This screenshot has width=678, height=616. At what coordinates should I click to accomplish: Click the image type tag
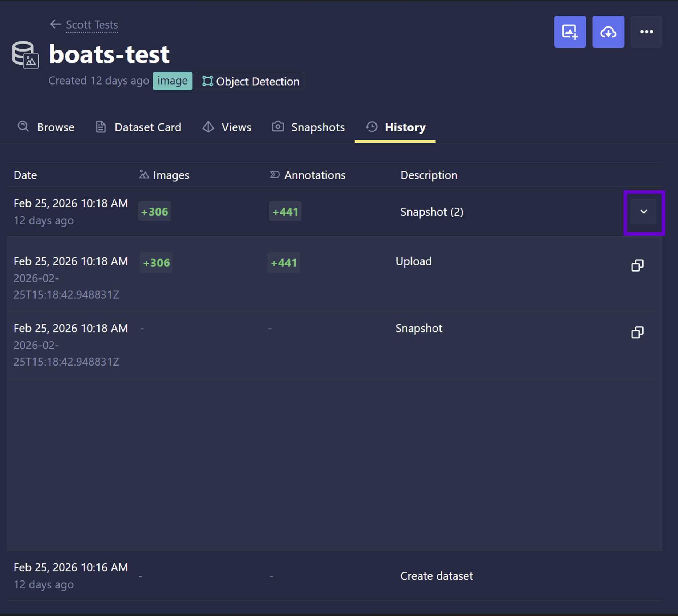pyautogui.click(x=172, y=81)
